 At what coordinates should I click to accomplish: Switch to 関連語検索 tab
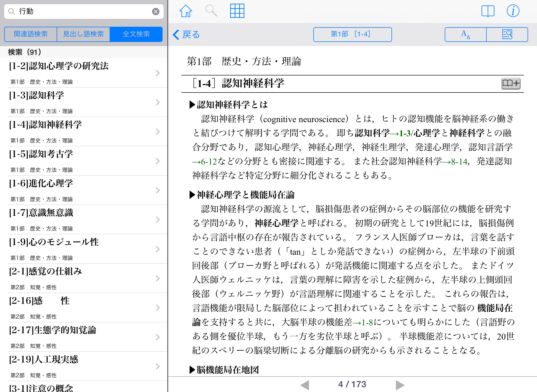click(x=31, y=34)
